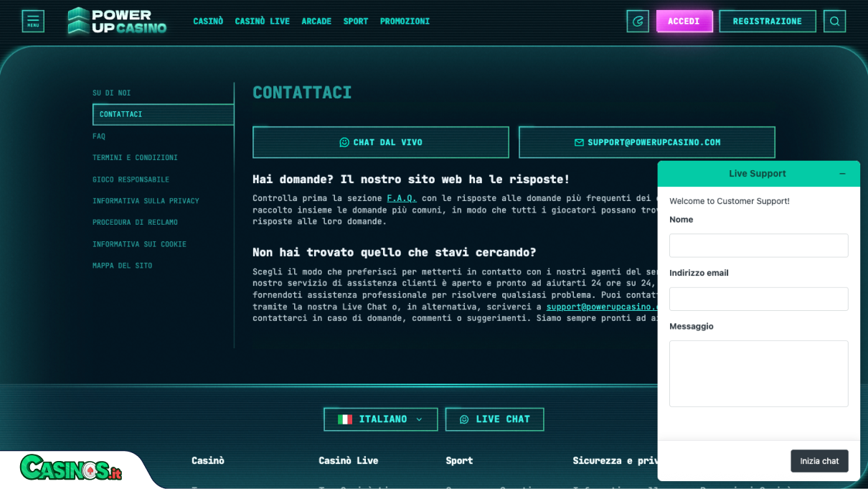868x489 pixels.
Task: Click the Sport footer heading
Action: 459,461
